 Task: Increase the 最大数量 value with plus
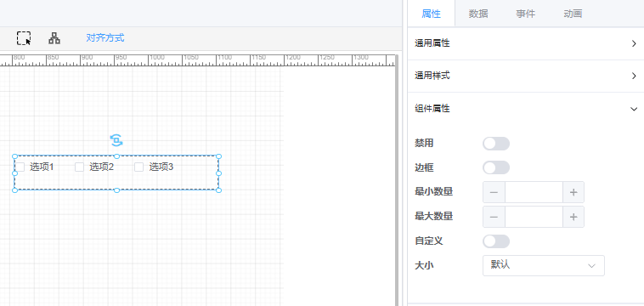point(573,217)
